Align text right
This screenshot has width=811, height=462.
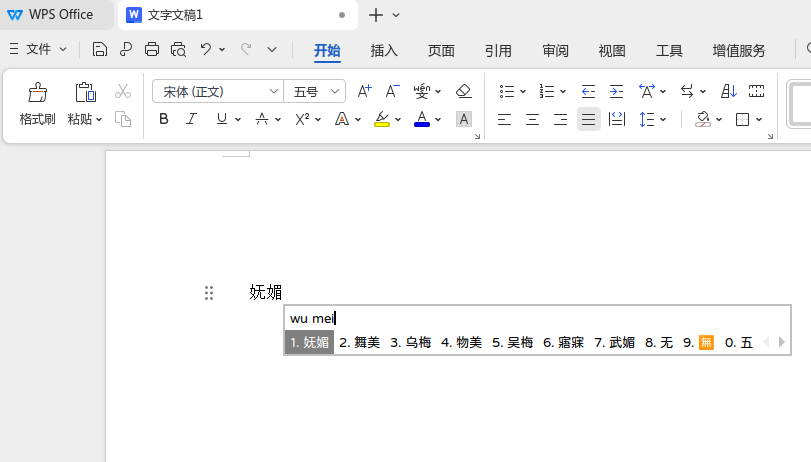point(560,120)
